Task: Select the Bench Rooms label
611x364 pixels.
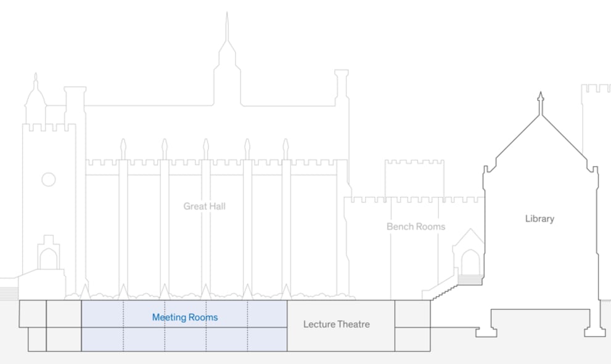Action: pos(416,227)
